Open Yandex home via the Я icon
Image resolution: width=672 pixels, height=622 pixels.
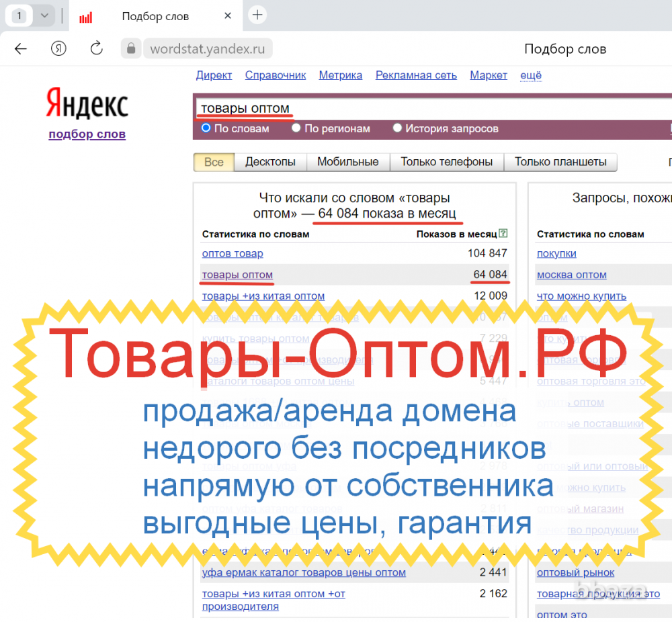[58, 48]
